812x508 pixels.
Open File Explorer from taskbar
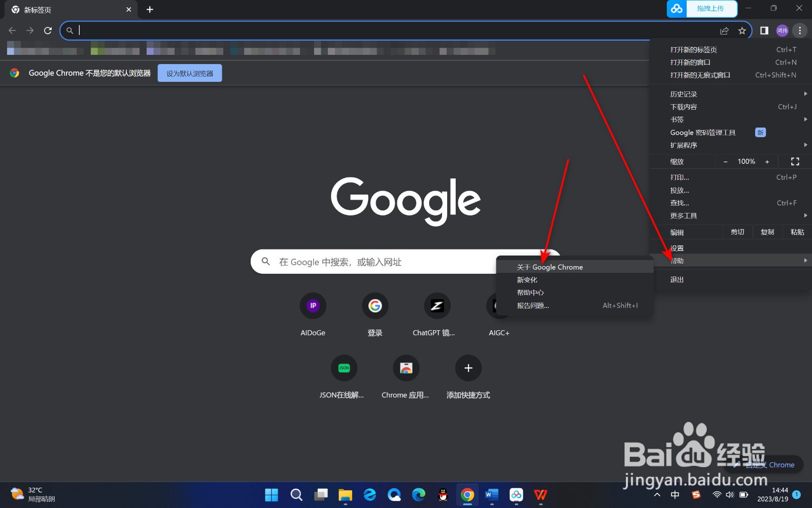[345, 495]
